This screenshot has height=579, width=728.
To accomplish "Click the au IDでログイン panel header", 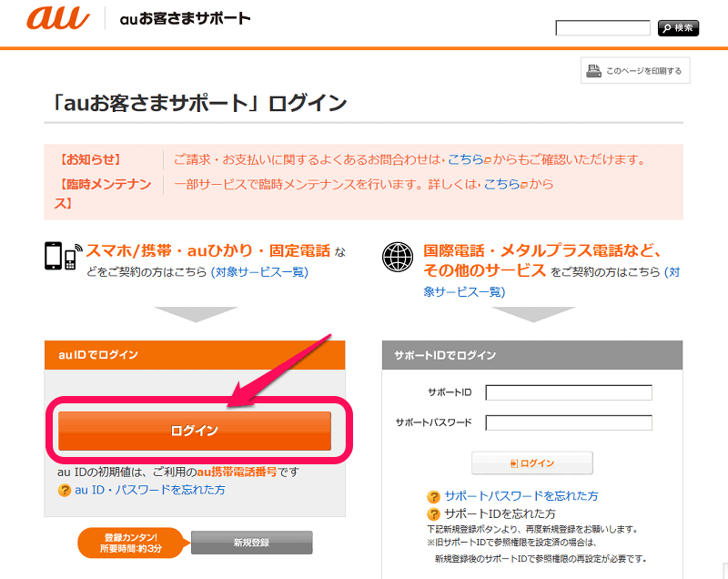I will (x=195, y=355).
